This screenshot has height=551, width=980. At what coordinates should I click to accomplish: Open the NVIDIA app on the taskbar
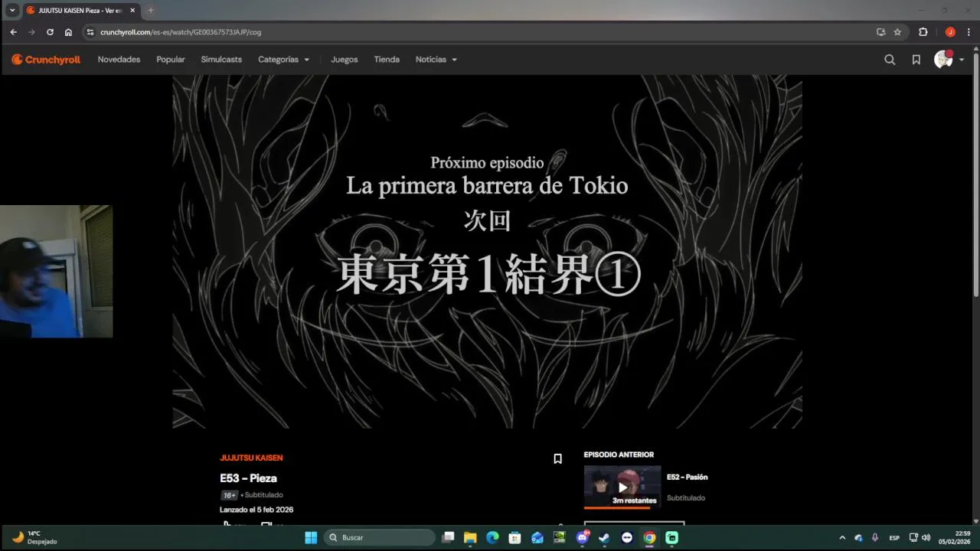pyautogui.click(x=560, y=537)
